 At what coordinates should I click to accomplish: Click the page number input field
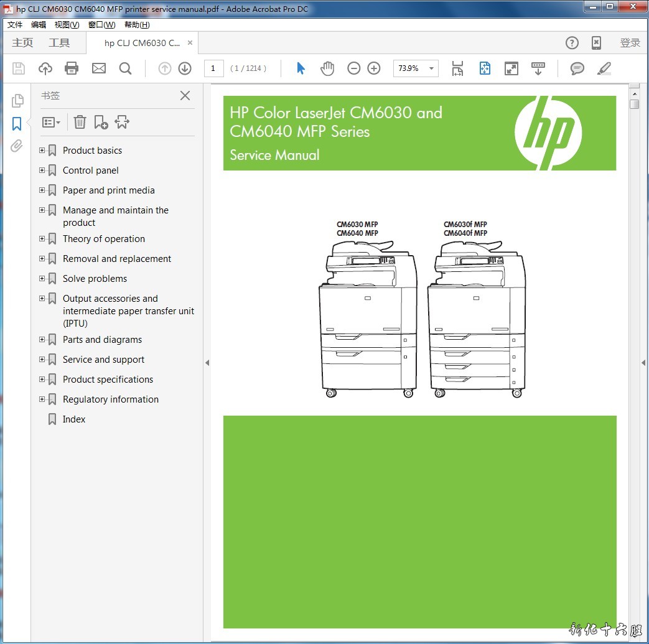coord(213,68)
